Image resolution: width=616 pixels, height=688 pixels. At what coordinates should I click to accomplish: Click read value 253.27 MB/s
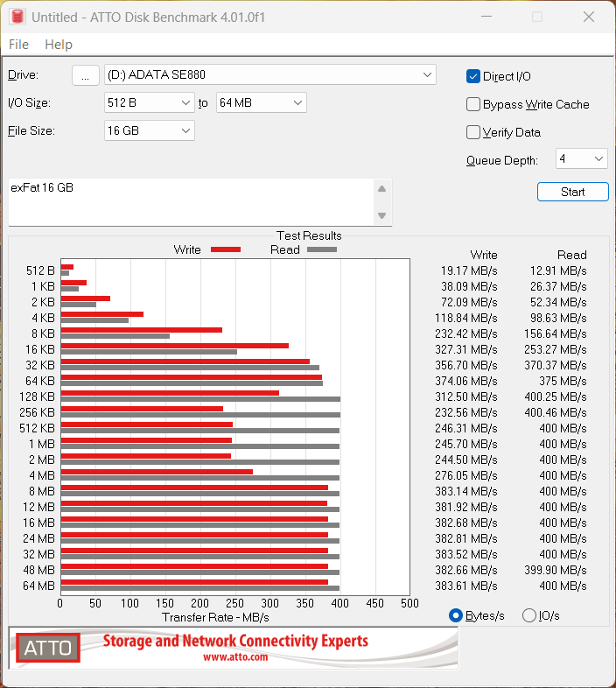tap(556, 350)
